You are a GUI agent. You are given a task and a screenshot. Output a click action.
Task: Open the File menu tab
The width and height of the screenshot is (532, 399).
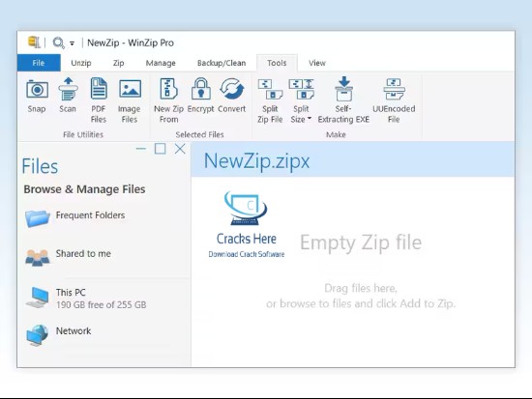(39, 63)
